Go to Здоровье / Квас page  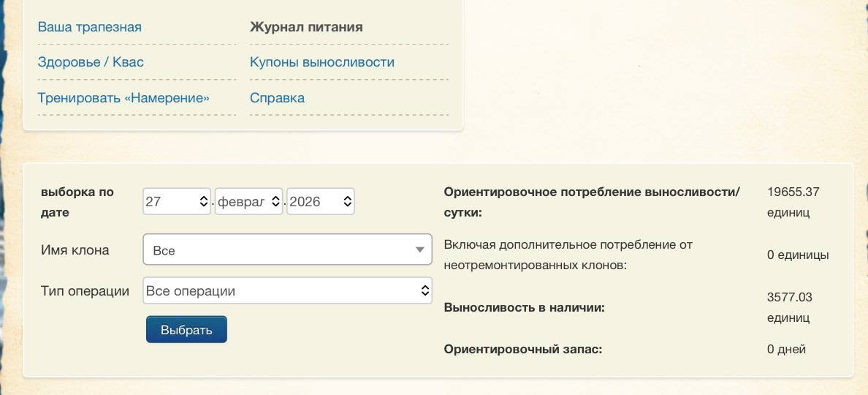(91, 62)
